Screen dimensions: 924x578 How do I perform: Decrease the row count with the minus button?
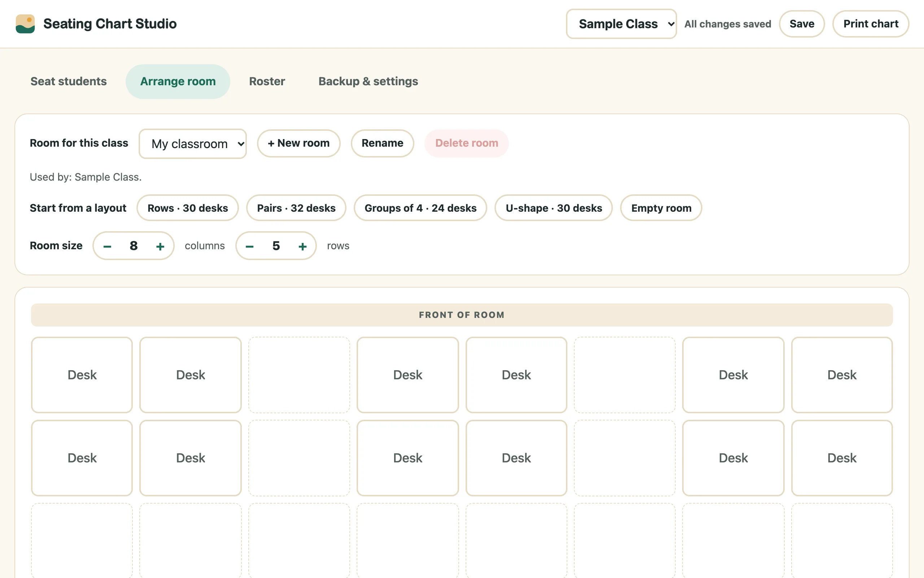(x=250, y=246)
